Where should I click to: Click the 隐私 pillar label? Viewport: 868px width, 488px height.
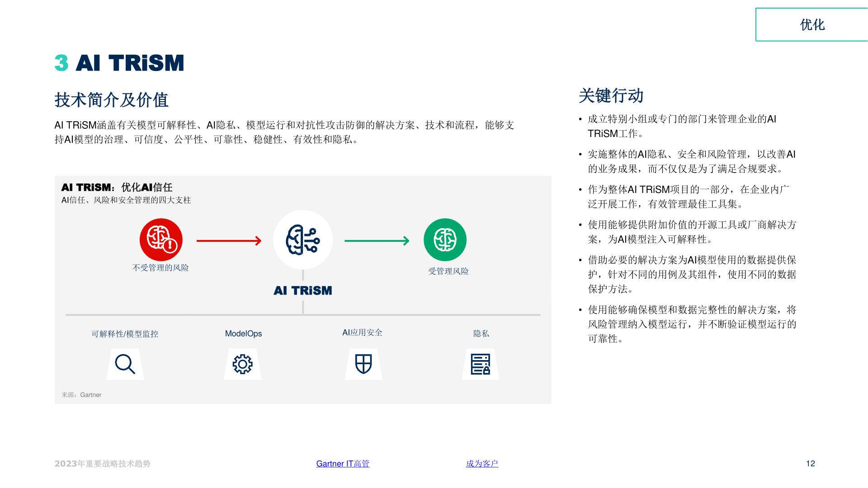[481, 334]
